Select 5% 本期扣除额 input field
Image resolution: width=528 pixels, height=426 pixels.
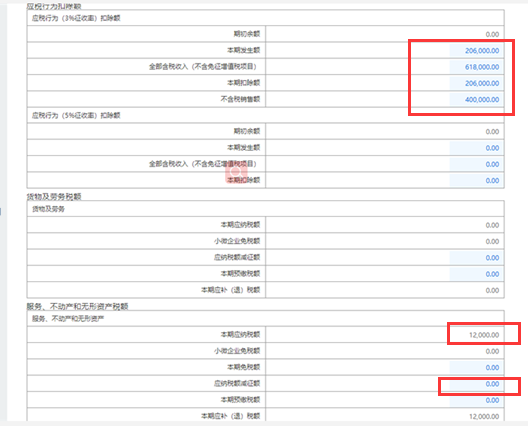476,181
